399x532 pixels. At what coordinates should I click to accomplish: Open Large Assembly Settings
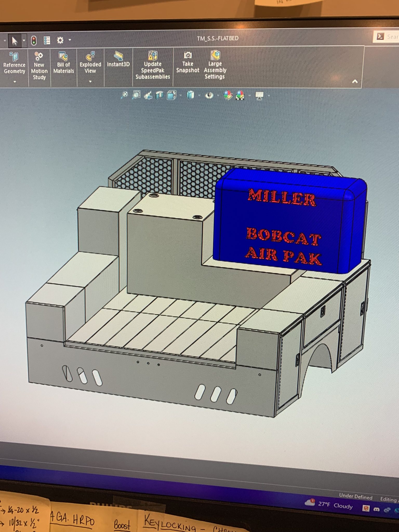(215, 65)
